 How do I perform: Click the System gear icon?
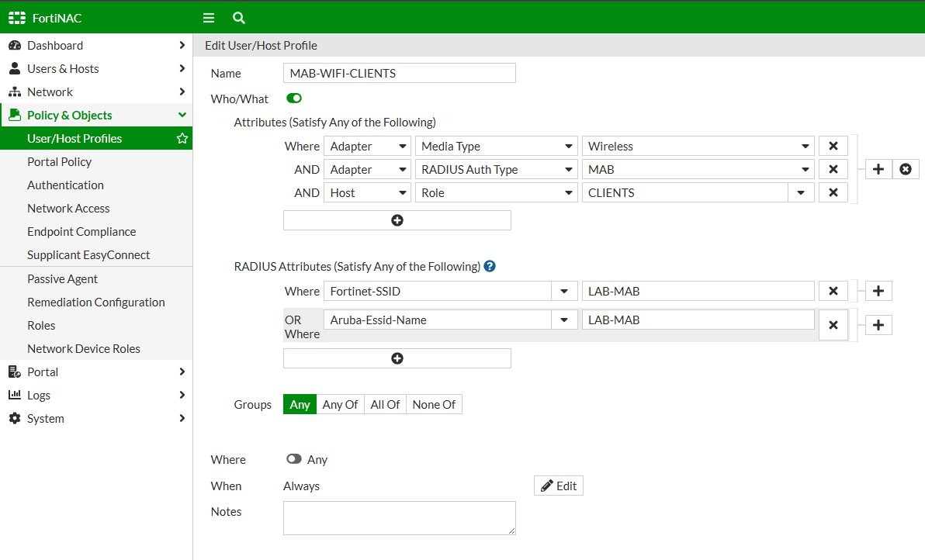[15, 419]
